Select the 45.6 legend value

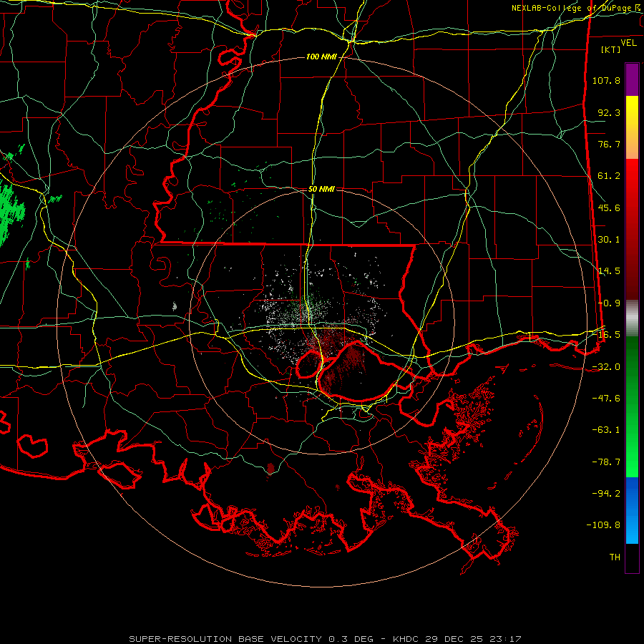(x=609, y=208)
